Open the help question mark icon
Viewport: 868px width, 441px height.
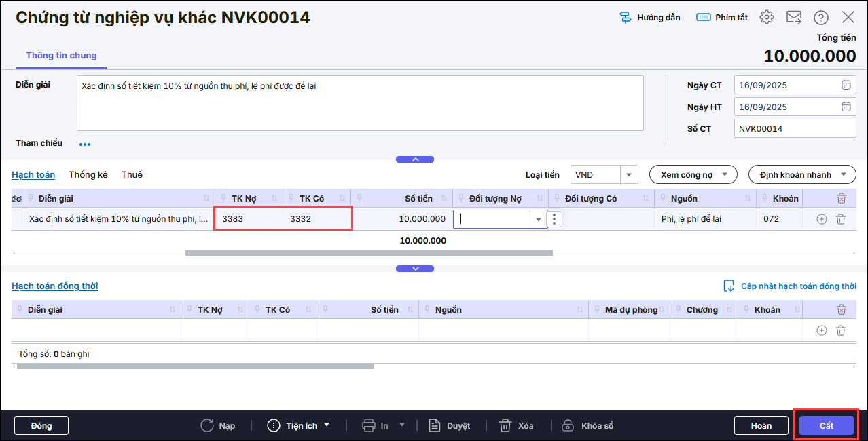click(x=821, y=18)
